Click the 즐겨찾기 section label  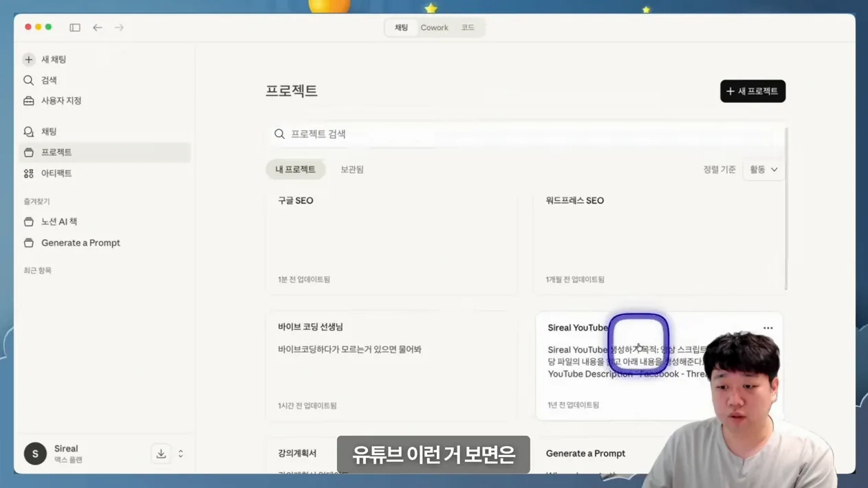pos(36,201)
